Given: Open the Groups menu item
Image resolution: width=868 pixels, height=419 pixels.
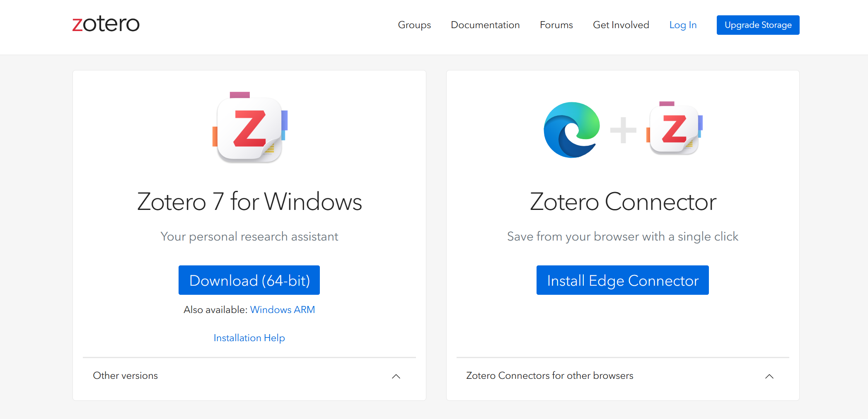Looking at the screenshot, I should tap(414, 25).
